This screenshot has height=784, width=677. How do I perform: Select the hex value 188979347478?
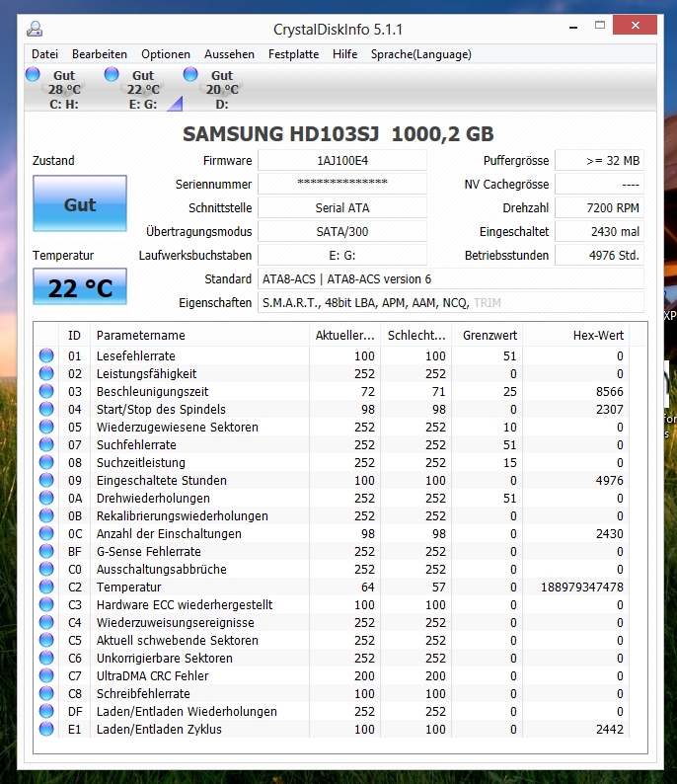point(582,587)
